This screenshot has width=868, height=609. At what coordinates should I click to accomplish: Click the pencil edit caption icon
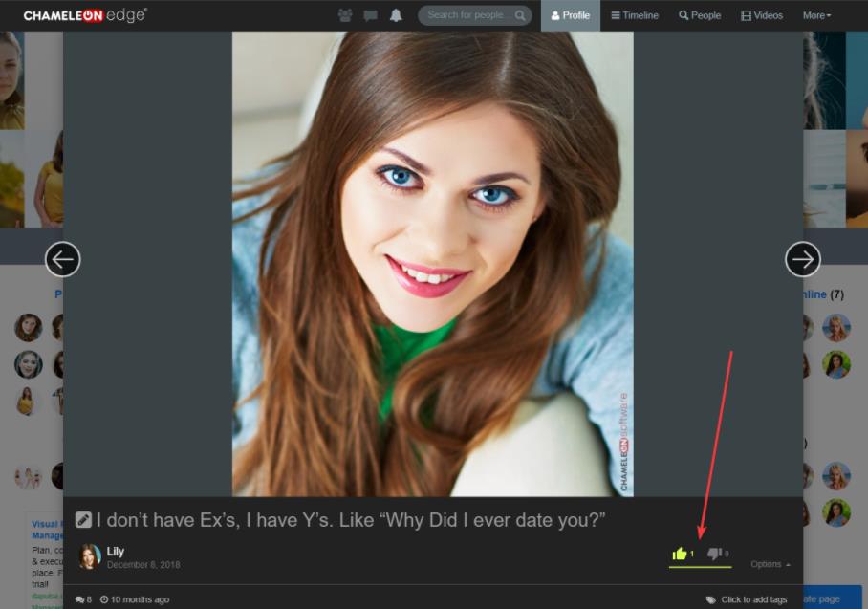pos(83,520)
